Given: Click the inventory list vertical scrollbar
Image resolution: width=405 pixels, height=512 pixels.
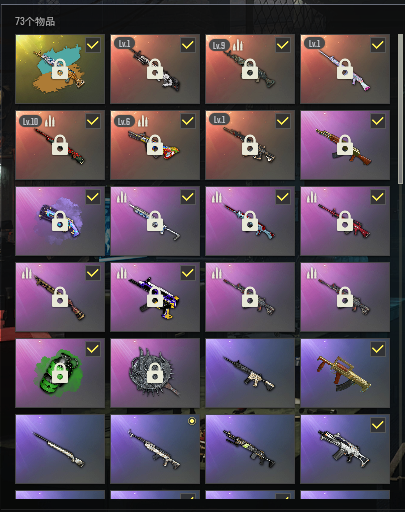Looking at the screenshot, I should pyautogui.click(x=400, y=108).
